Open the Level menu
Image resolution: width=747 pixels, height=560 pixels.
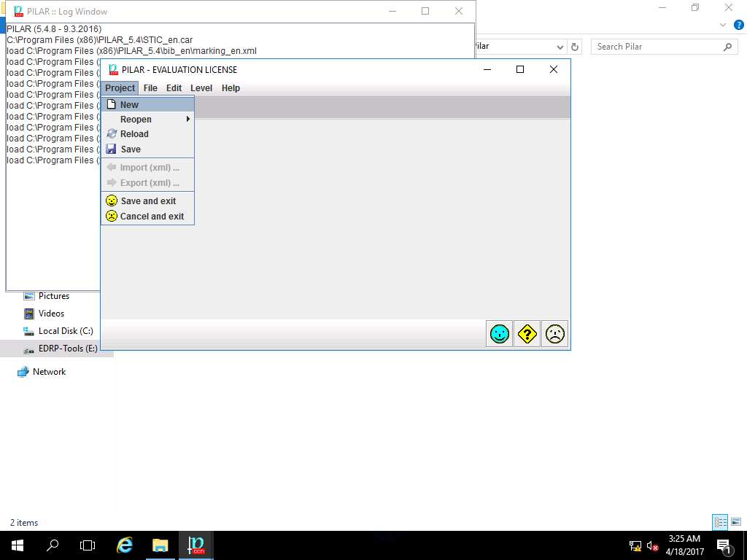pos(201,88)
